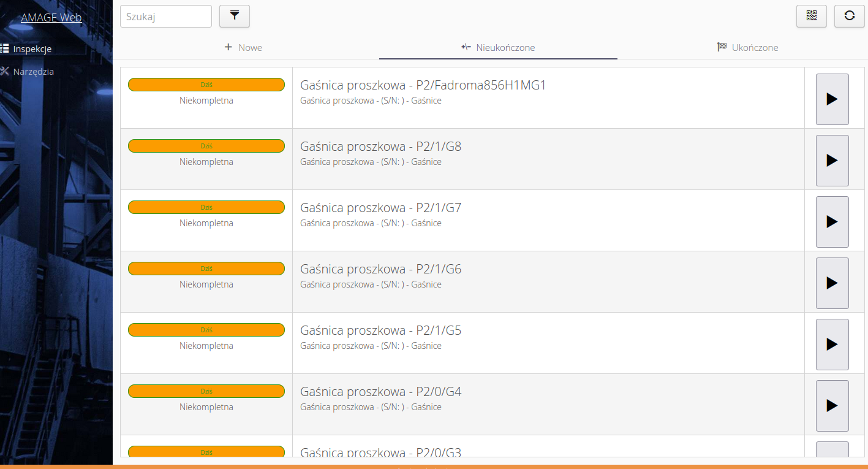
Task: Switch to the Nowe tab
Action: click(244, 48)
